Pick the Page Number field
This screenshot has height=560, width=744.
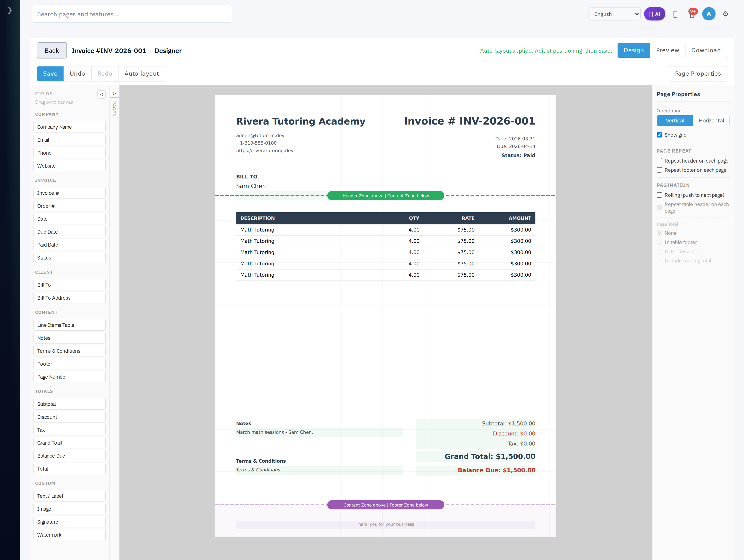click(x=69, y=377)
